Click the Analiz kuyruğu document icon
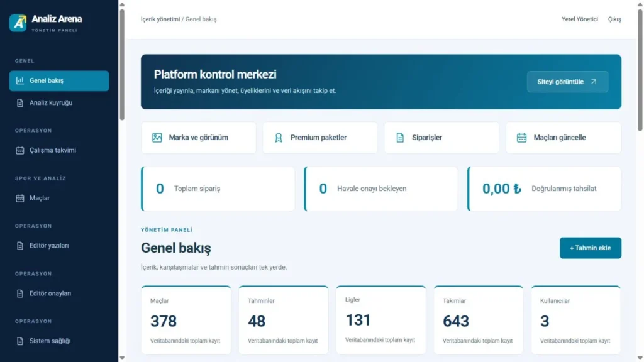The height and width of the screenshot is (362, 644). (x=19, y=103)
